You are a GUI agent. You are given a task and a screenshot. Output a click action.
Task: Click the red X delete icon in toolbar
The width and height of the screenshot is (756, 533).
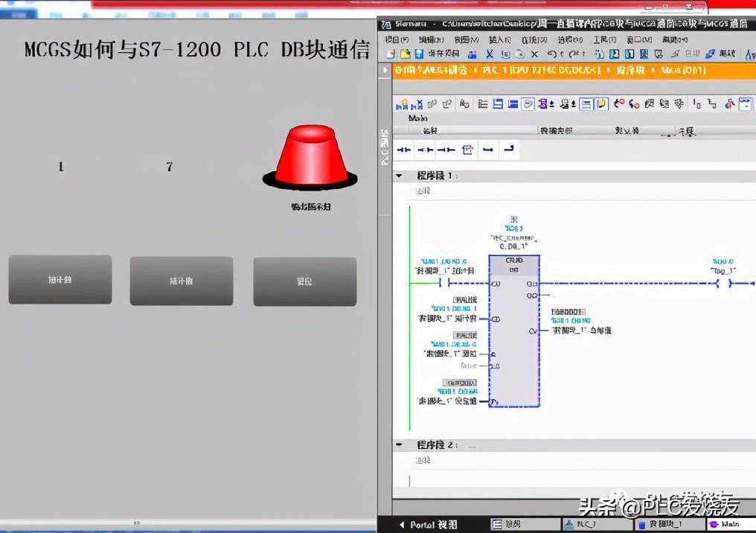535,54
